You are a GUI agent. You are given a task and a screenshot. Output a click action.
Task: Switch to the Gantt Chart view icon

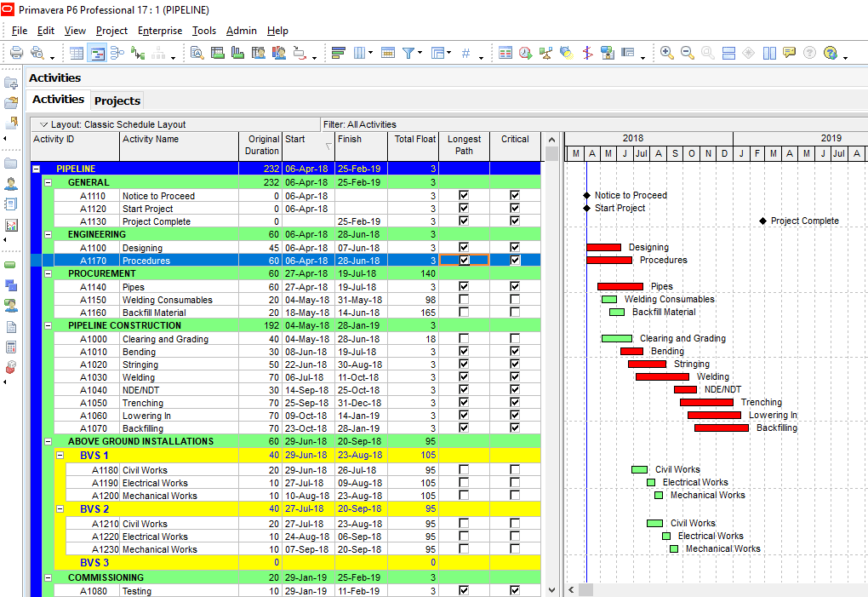point(97,53)
